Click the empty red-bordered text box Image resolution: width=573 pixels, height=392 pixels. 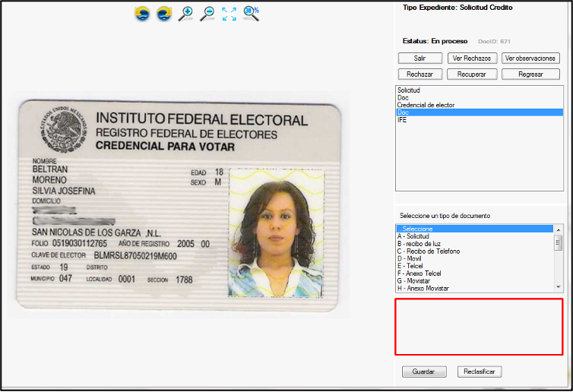click(x=479, y=327)
